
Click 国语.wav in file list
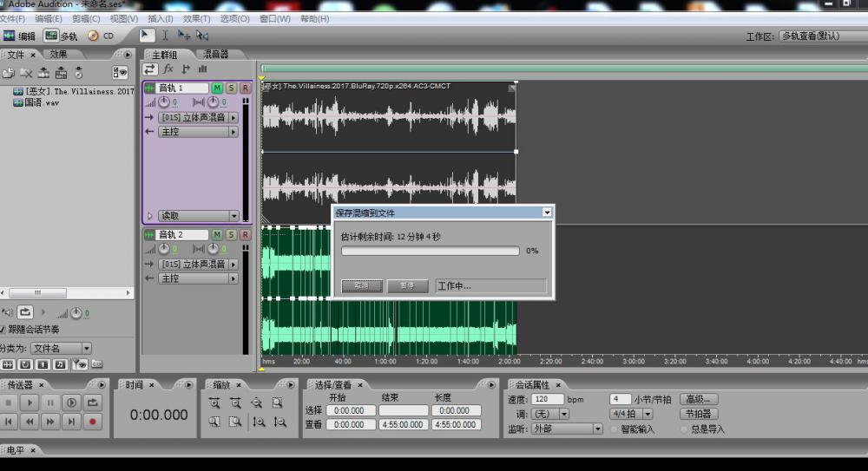point(36,103)
